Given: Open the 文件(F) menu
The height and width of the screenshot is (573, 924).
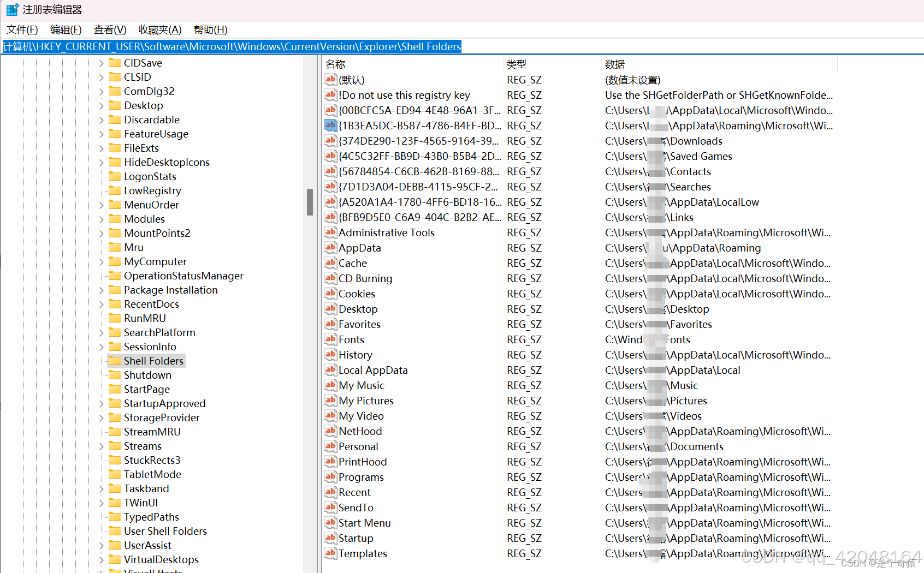Looking at the screenshot, I should coord(22,30).
